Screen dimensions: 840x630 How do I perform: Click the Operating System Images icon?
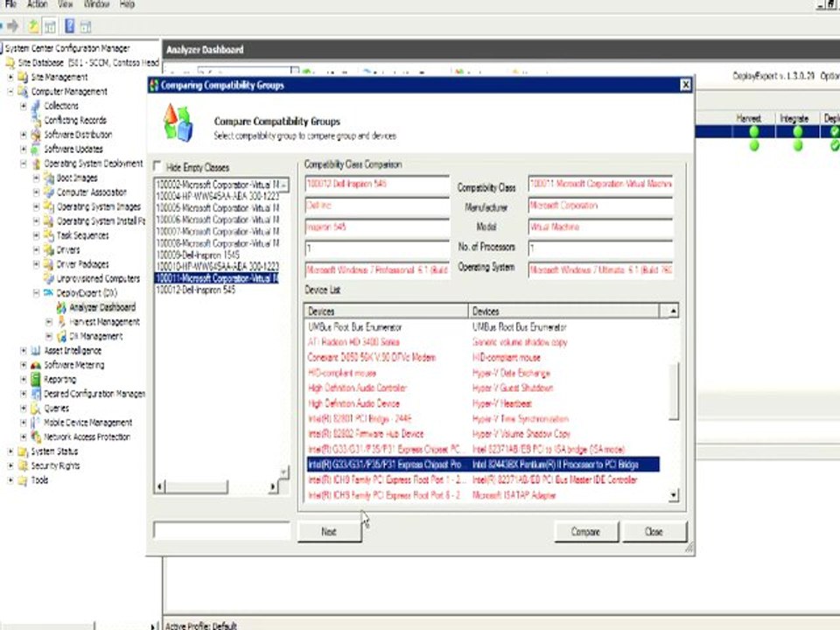(49, 206)
